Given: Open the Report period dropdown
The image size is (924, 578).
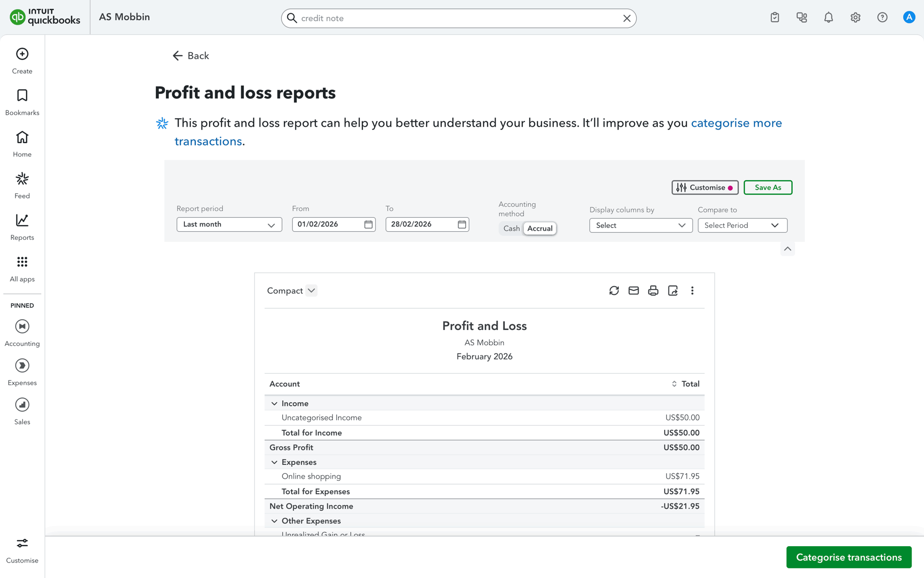Looking at the screenshot, I should point(229,224).
